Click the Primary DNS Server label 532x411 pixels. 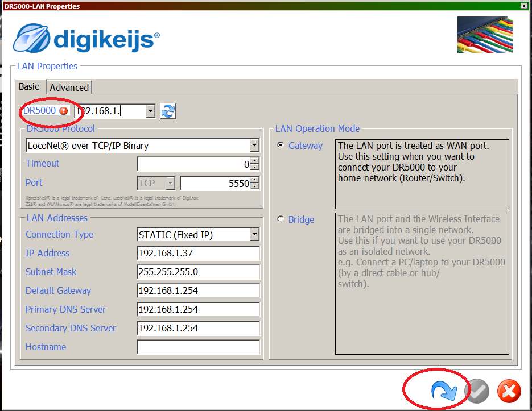click(x=65, y=309)
